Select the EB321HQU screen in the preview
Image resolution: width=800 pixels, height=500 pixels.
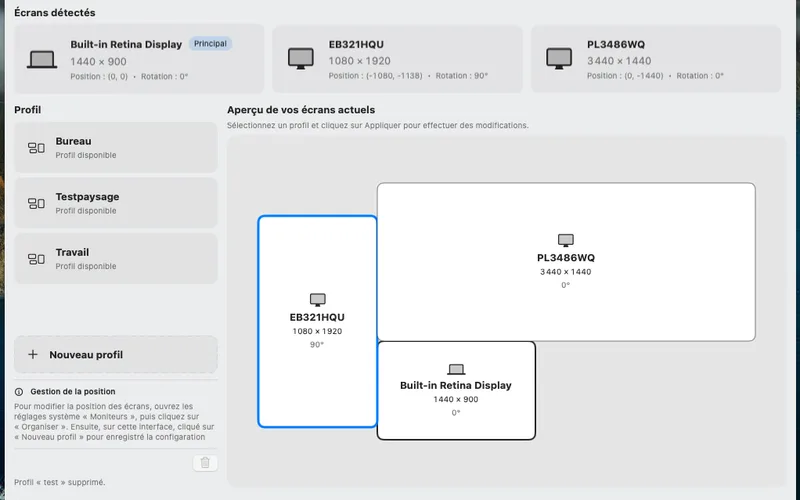(x=317, y=321)
